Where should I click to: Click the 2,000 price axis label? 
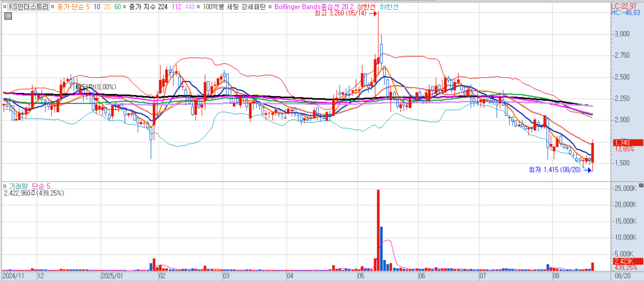click(622, 120)
